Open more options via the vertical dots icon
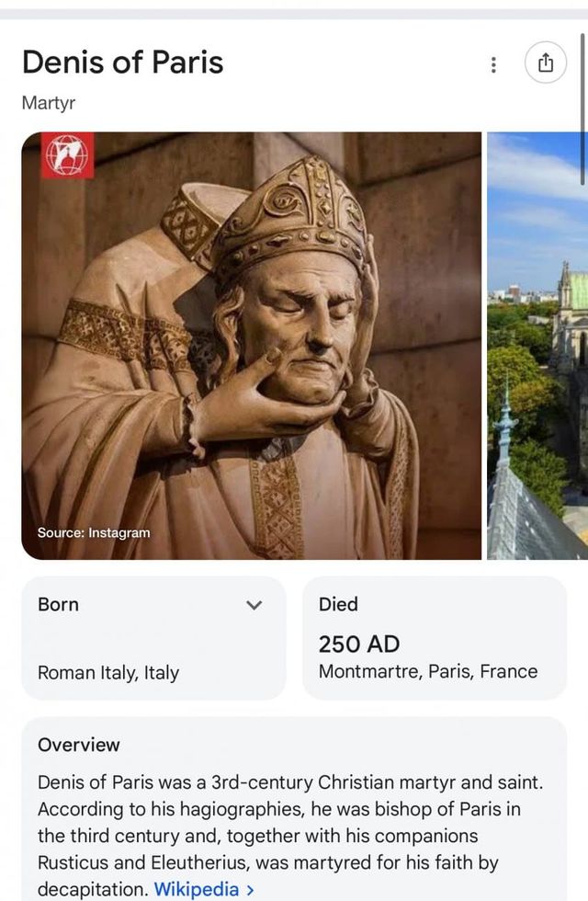Viewport: 588px width, 901px height. [x=493, y=64]
